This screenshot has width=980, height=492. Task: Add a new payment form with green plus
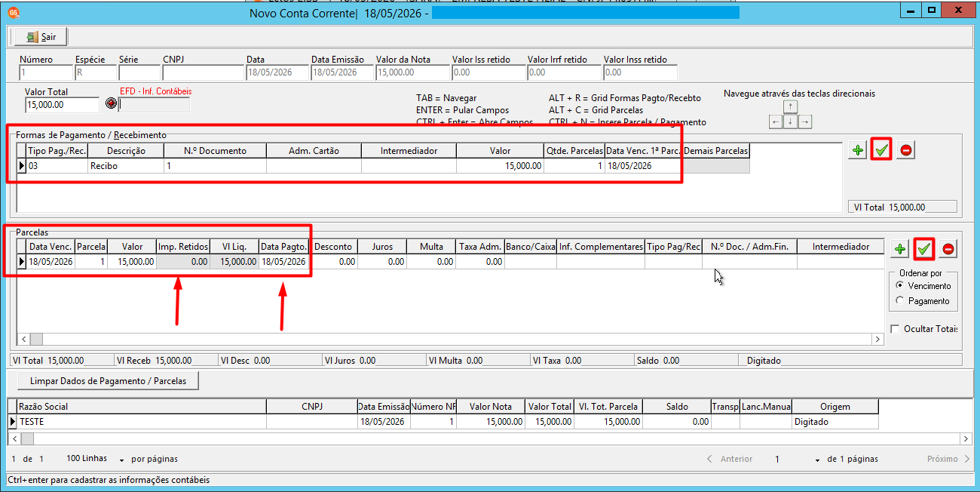[858, 150]
